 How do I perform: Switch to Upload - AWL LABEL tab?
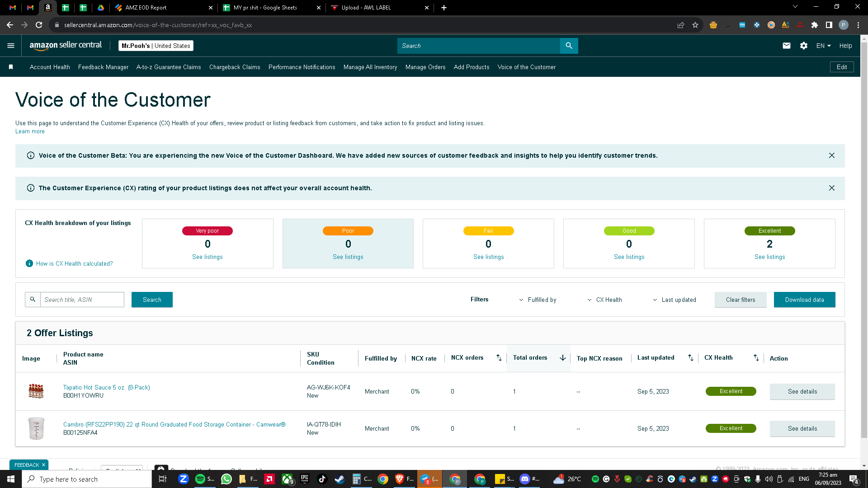click(x=380, y=8)
